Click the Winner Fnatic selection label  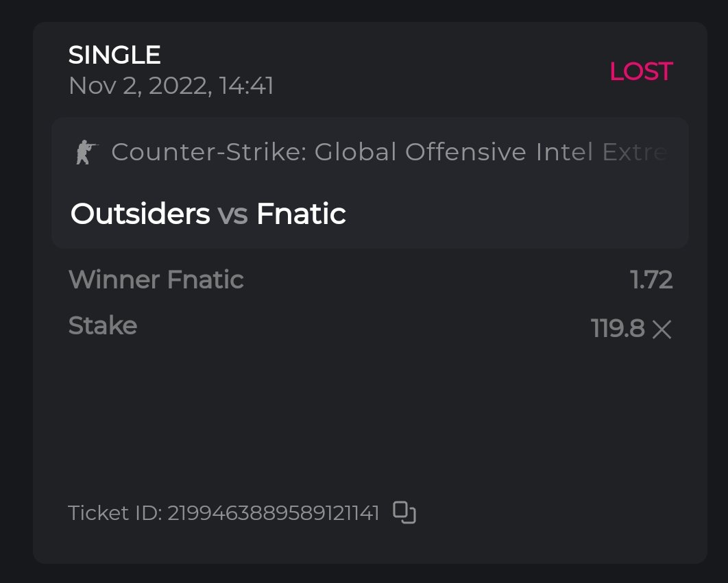tap(156, 280)
